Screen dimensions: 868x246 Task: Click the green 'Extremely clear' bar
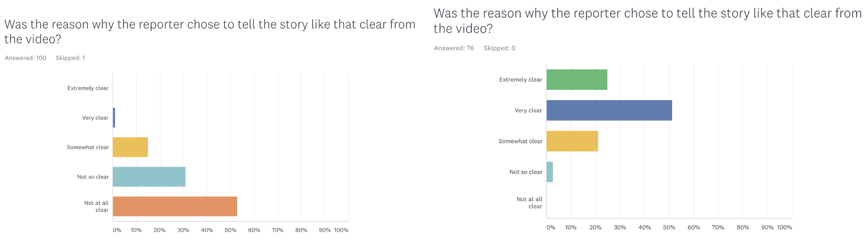(x=576, y=79)
